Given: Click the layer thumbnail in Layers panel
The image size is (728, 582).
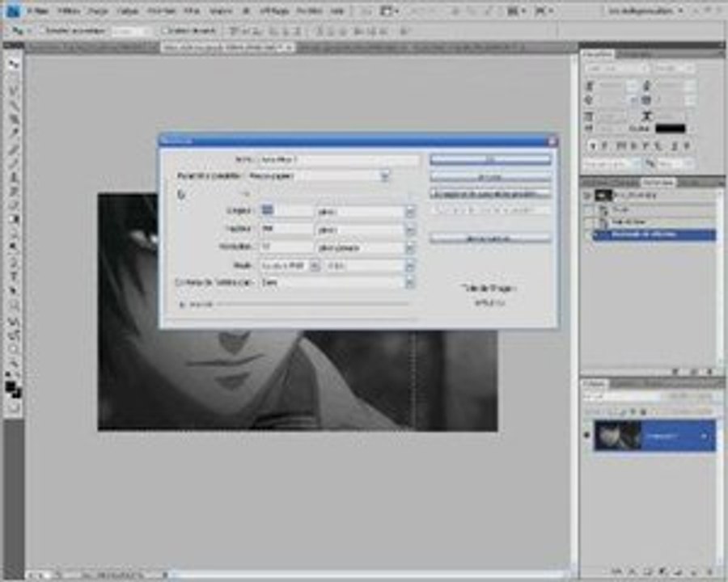Looking at the screenshot, I should tap(617, 436).
